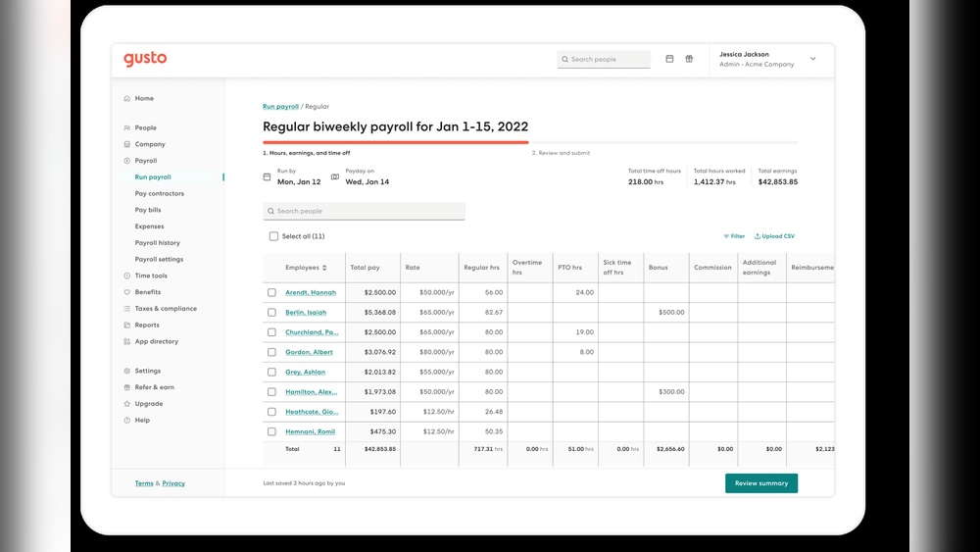Check the box for Hemnani, Romil

coord(271,432)
